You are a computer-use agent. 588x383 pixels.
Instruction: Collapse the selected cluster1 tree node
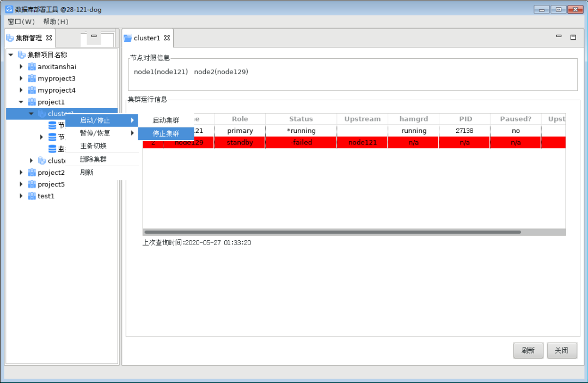point(32,114)
